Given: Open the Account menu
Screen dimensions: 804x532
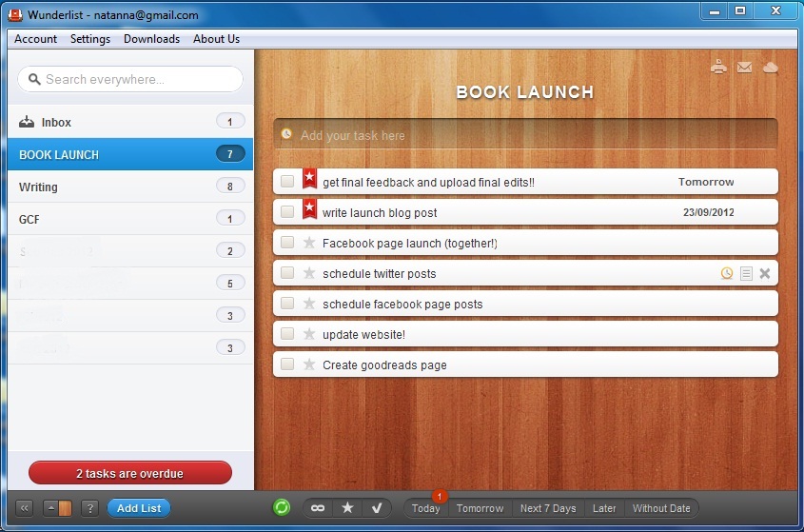Looking at the screenshot, I should coord(35,39).
